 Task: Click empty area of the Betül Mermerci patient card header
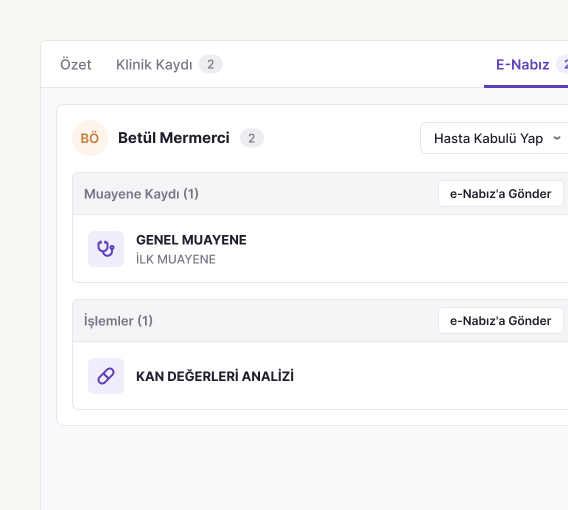[x=341, y=138]
